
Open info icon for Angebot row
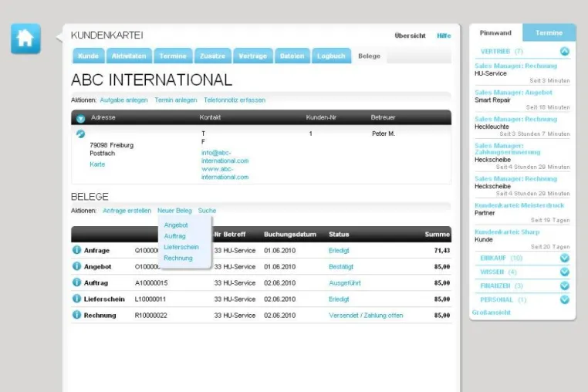point(76,266)
